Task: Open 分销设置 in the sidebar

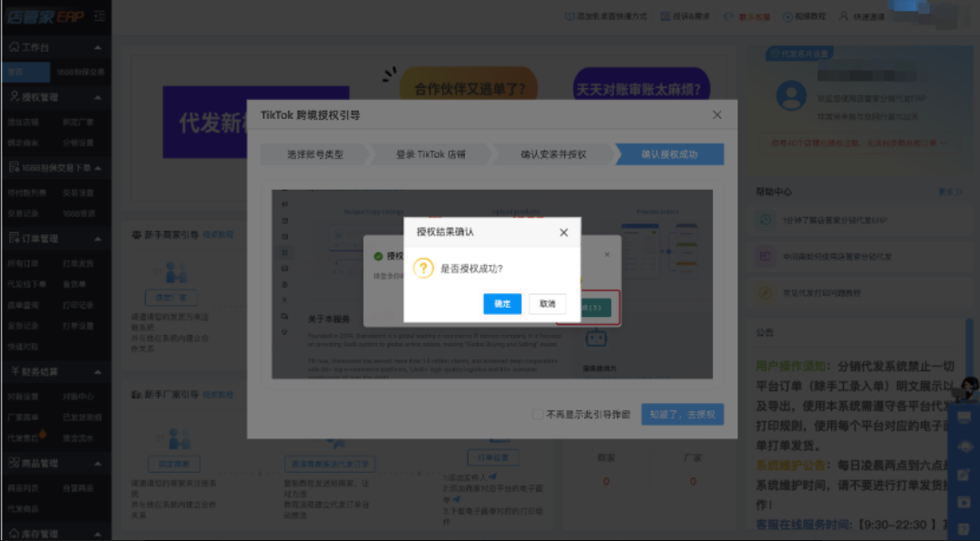Action: (x=78, y=143)
